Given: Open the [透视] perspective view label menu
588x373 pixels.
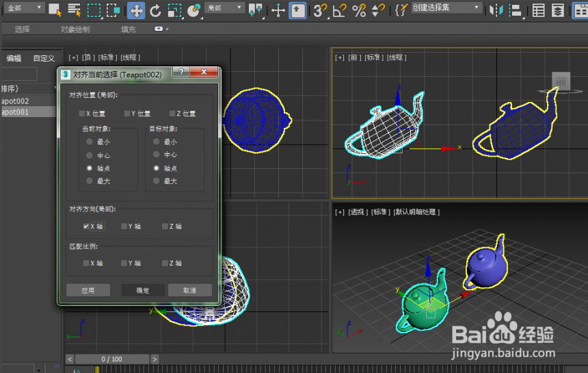Looking at the screenshot, I should 358,212.
